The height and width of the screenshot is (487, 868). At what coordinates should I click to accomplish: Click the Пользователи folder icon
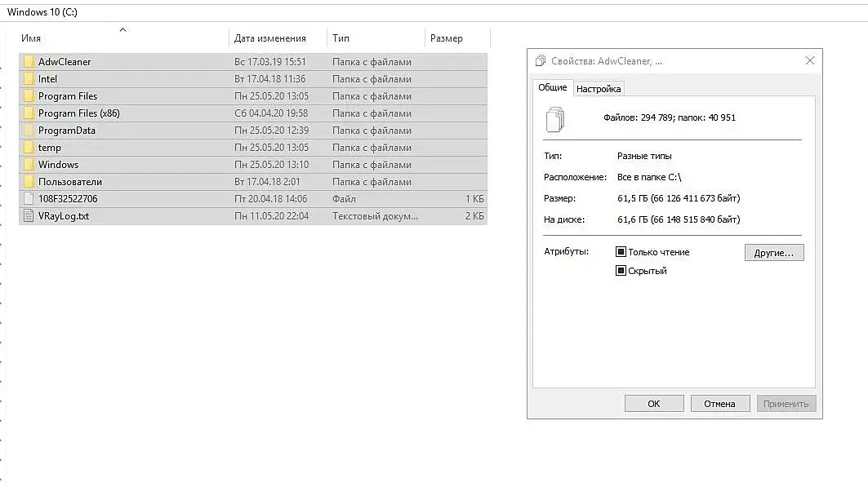tap(29, 181)
